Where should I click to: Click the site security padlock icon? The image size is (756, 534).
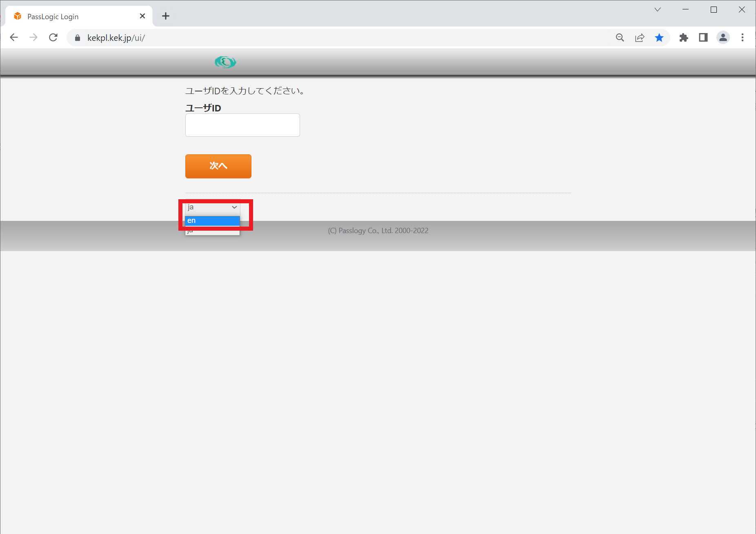(77, 38)
